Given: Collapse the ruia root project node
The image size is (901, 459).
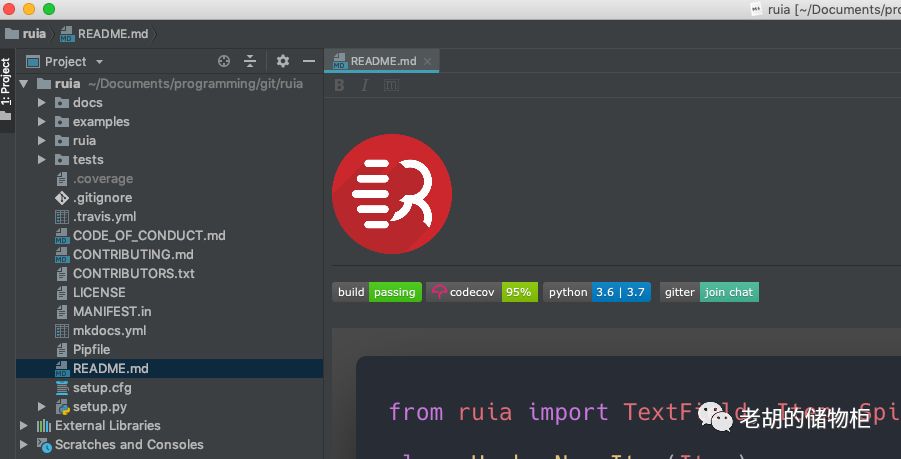Looking at the screenshot, I should [x=24, y=84].
